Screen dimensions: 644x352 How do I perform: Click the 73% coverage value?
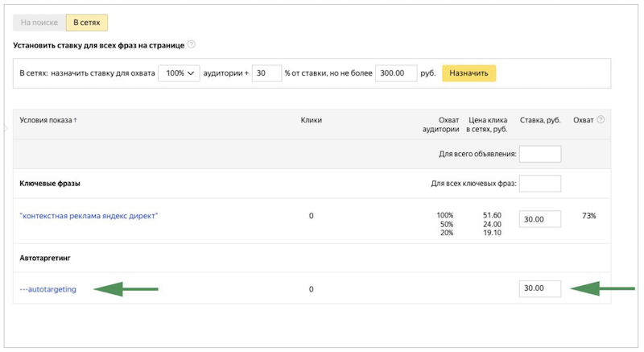[589, 216]
